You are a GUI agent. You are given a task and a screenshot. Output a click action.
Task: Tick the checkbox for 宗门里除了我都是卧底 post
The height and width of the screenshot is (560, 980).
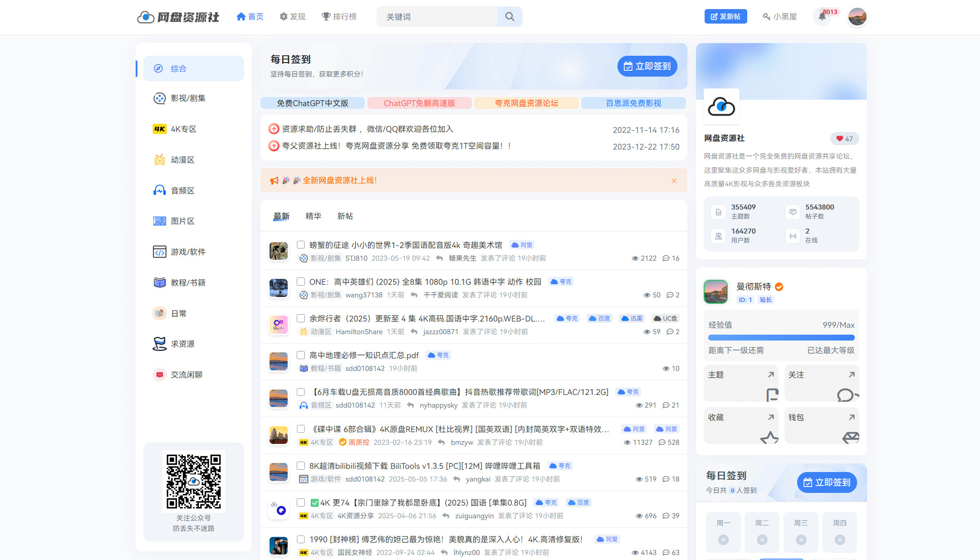pos(300,502)
